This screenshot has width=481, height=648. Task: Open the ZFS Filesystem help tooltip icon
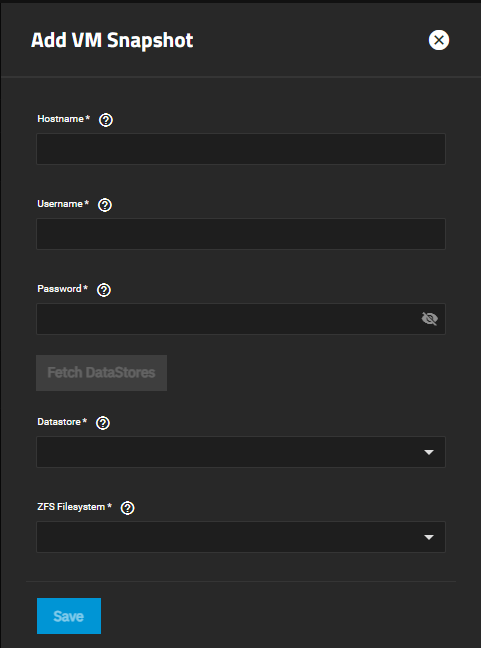127,508
